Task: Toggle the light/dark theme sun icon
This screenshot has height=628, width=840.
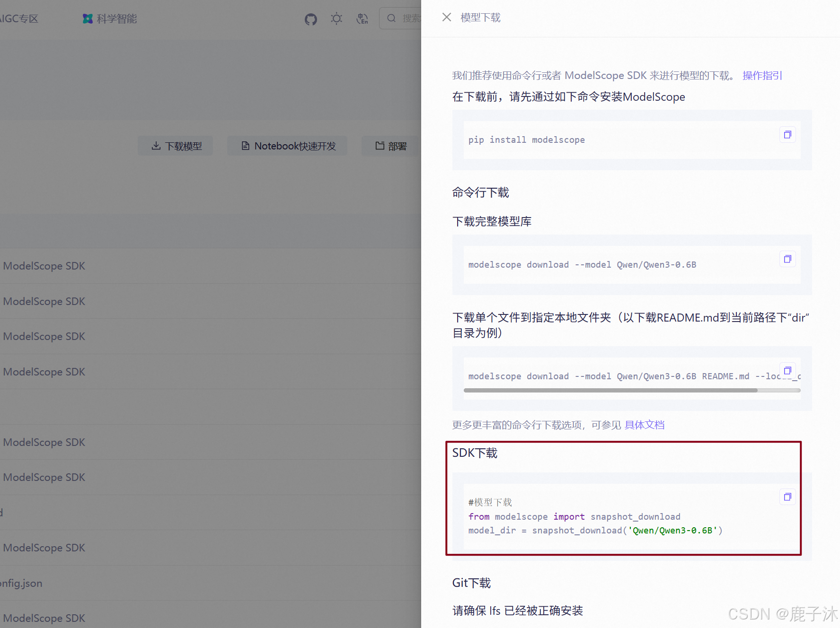Action: pos(336,18)
